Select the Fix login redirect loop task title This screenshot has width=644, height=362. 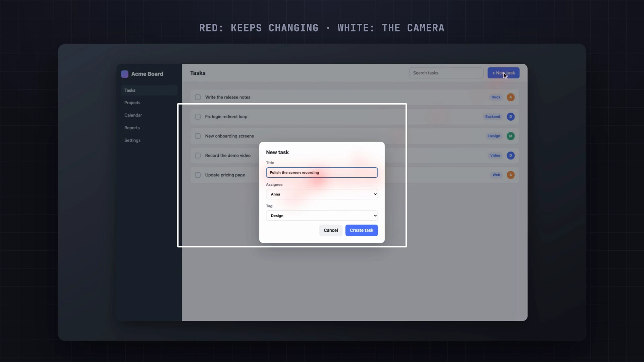pos(226,117)
